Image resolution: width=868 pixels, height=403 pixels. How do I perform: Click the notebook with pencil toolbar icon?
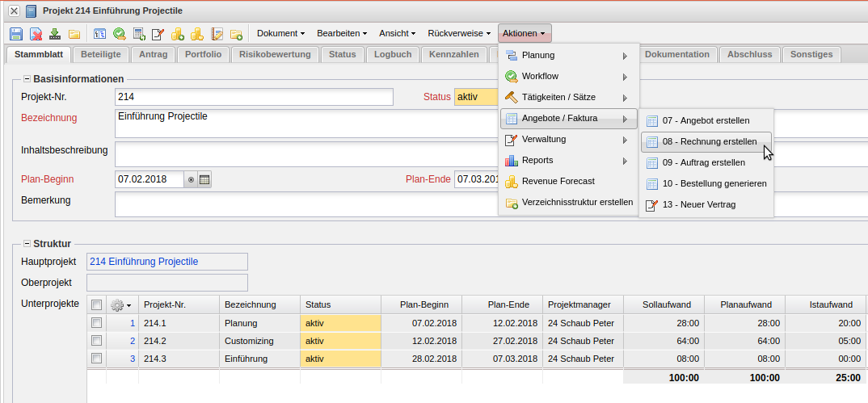point(217,34)
